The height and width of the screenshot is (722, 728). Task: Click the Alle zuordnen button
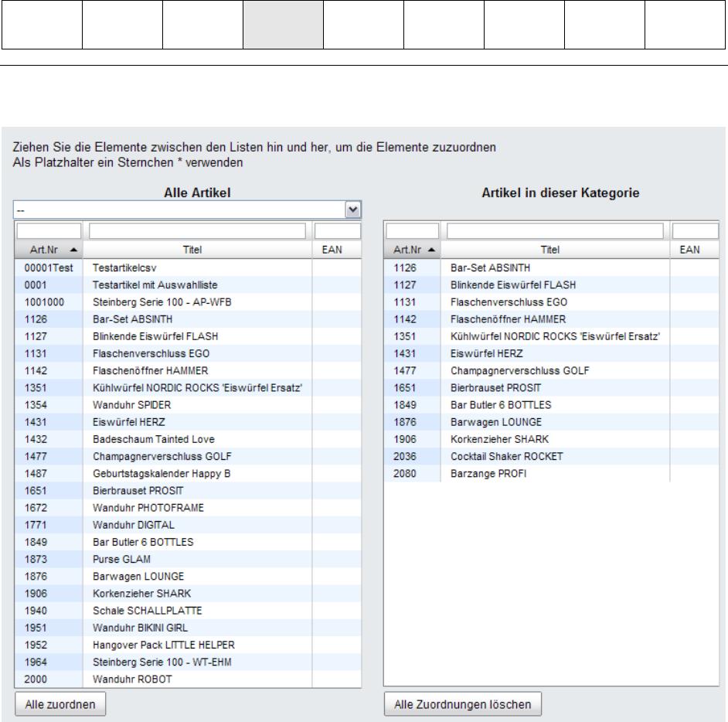(x=60, y=704)
